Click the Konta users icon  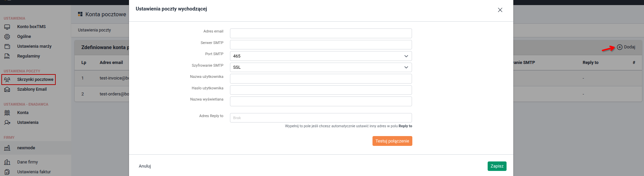pyautogui.click(x=7, y=113)
